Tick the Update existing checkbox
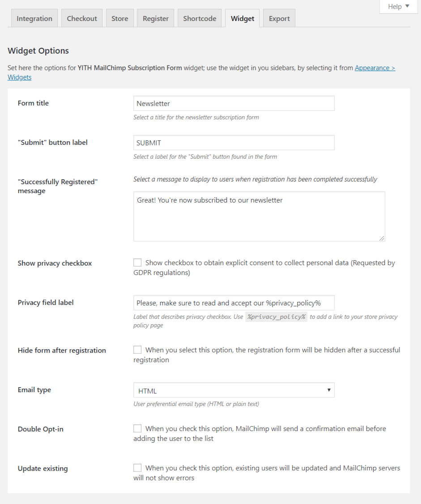The height and width of the screenshot is (504, 421). click(137, 468)
